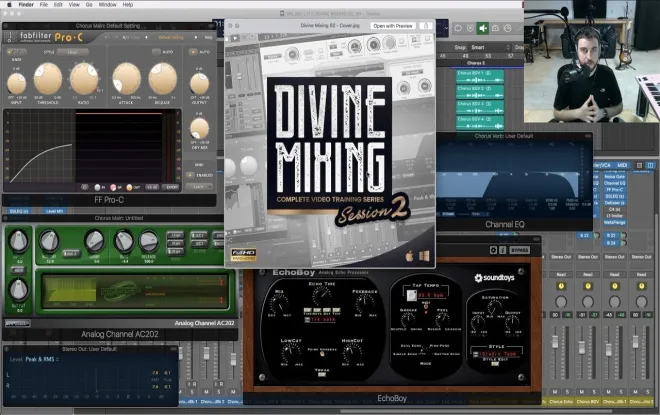Open the Noise Gate plugin slot in mixer
The image size is (660, 415).
pyautogui.click(x=615, y=177)
